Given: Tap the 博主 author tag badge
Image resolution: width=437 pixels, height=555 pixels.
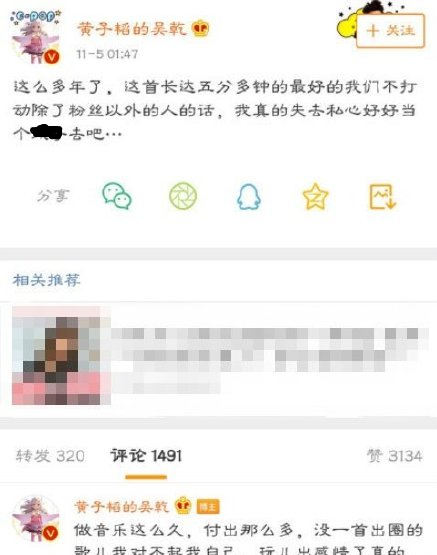Looking at the screenshot, I should click(x=208, y=507).
